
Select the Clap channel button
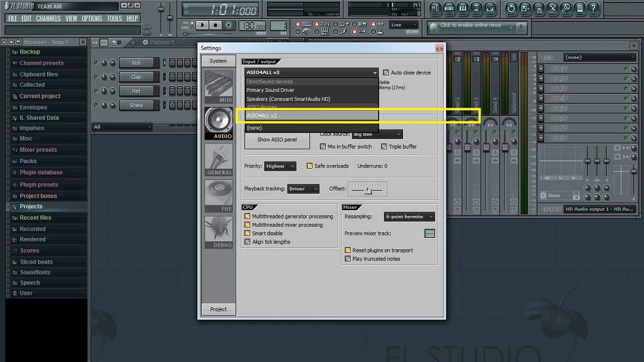(x=136, y=77)
